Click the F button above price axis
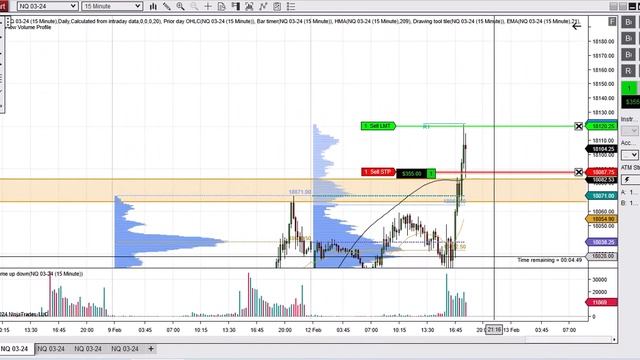640x360 pixels. [612, 22]
